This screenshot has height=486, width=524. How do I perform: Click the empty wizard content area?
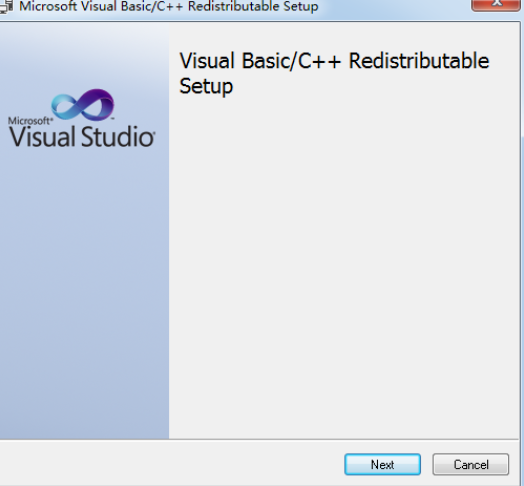[344, 264]
